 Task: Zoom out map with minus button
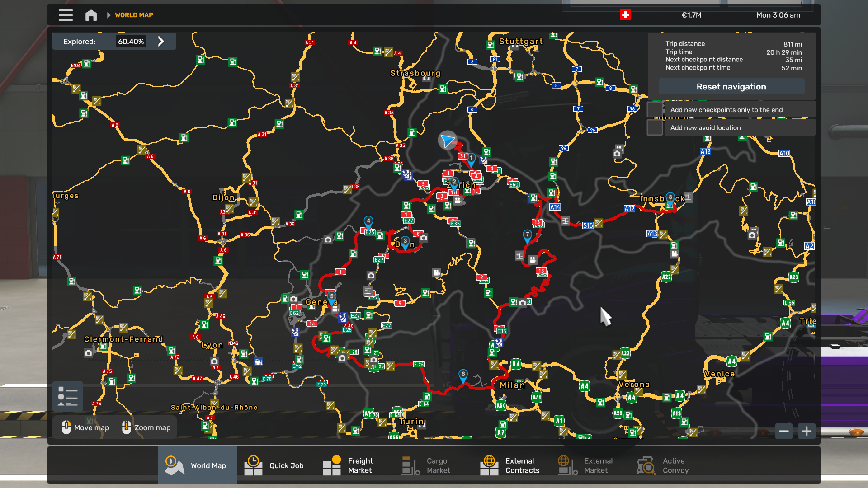coord(784,431)
